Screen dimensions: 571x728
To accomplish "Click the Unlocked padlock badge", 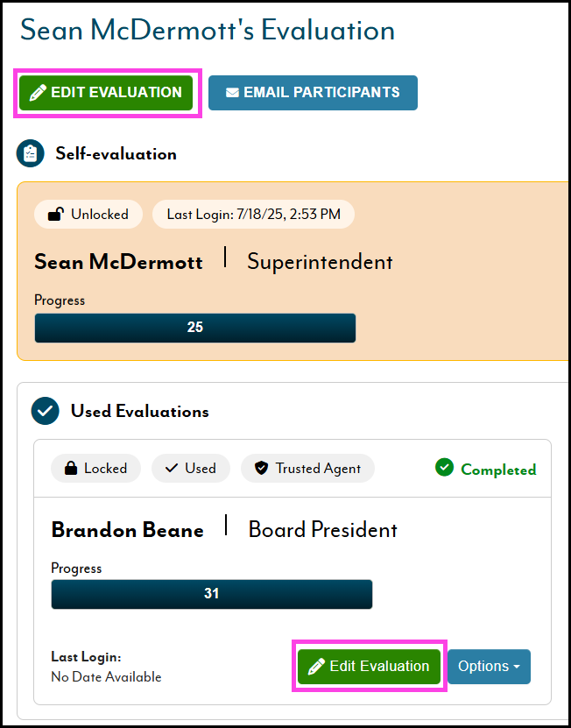I will click(x=88, y=214).
